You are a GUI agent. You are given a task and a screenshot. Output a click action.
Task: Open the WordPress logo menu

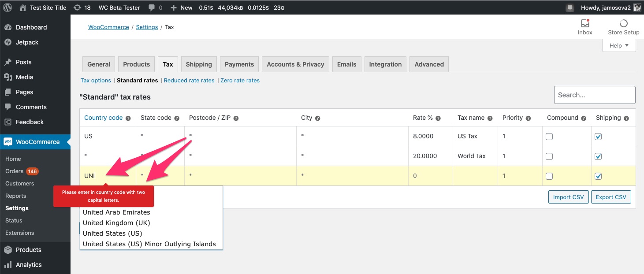tap(7, 7)
